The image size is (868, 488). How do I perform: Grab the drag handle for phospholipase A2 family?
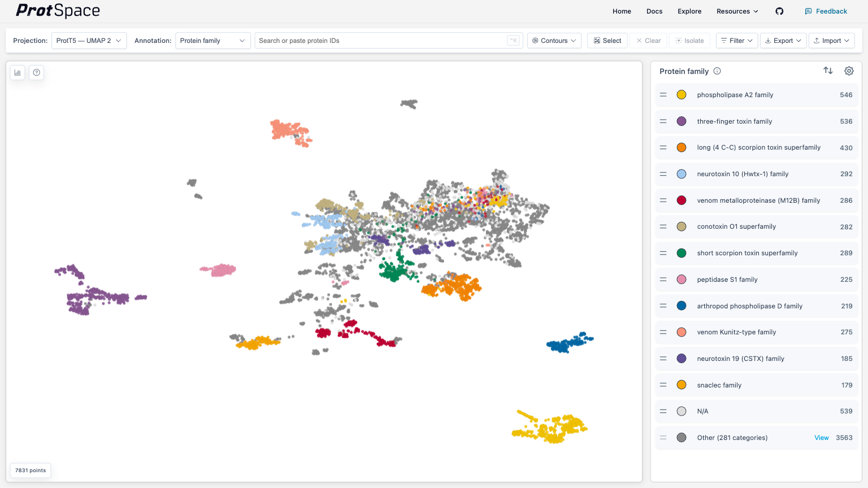(663, 95)
